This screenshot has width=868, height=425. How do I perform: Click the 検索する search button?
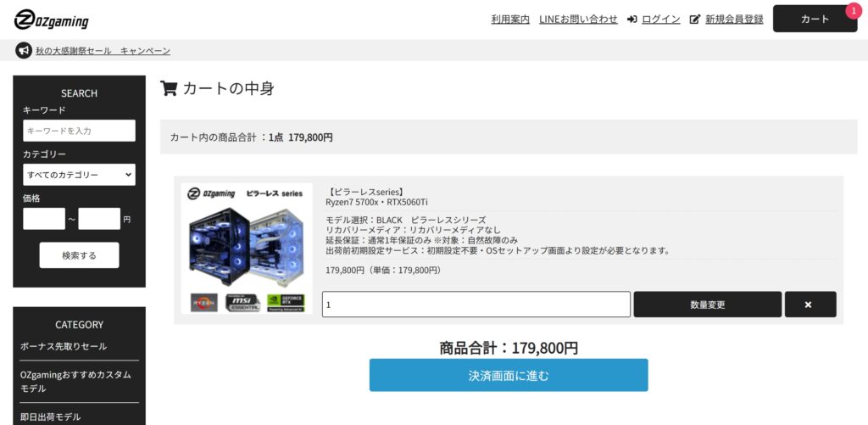(x=79, y=255)
